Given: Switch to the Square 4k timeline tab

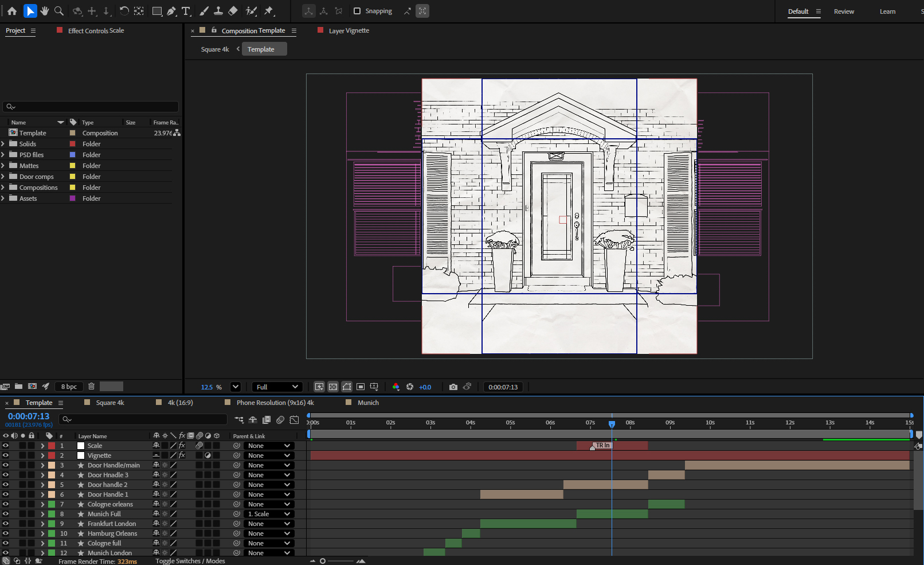Looking at the screenshot, I should [x=109, y=403].
